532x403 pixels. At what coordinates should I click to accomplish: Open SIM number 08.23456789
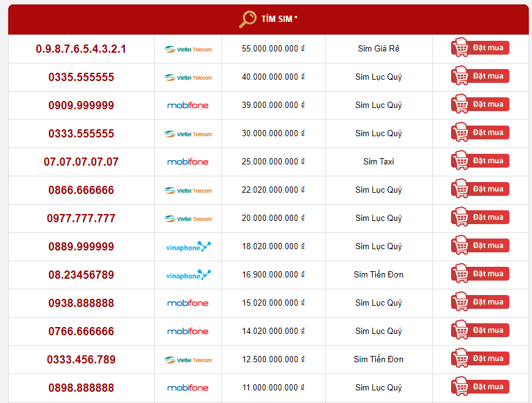click(81, 275)
